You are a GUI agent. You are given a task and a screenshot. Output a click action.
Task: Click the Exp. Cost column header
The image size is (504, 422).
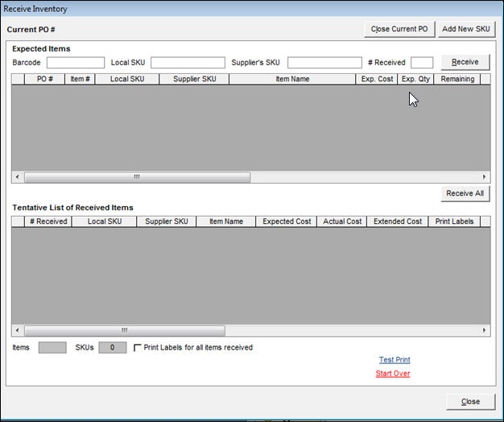tap(377, 80)
